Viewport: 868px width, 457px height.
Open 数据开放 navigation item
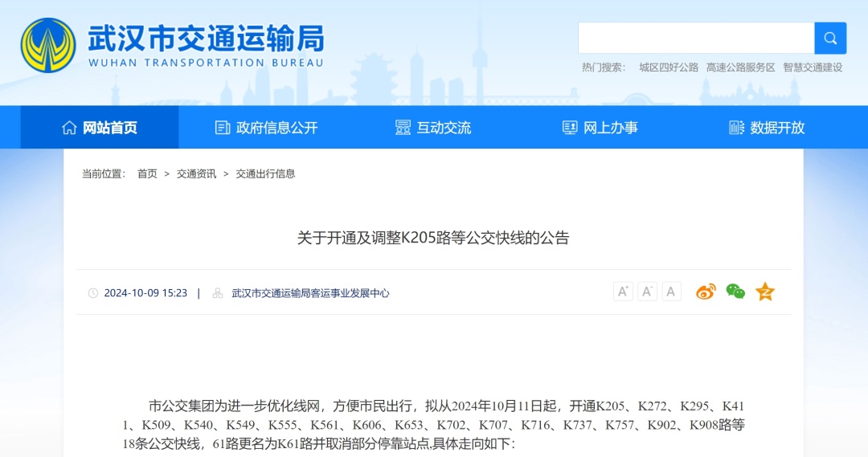(767, 128)
